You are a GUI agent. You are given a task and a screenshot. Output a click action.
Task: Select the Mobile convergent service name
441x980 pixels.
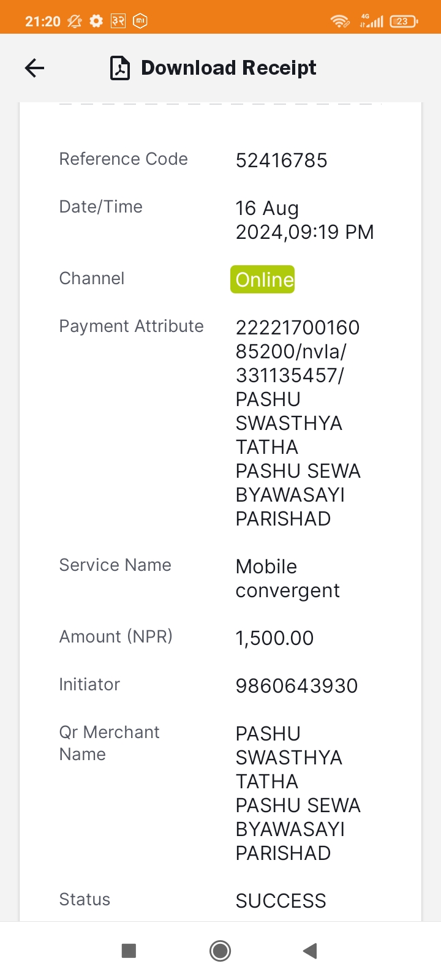pos(288,579)
